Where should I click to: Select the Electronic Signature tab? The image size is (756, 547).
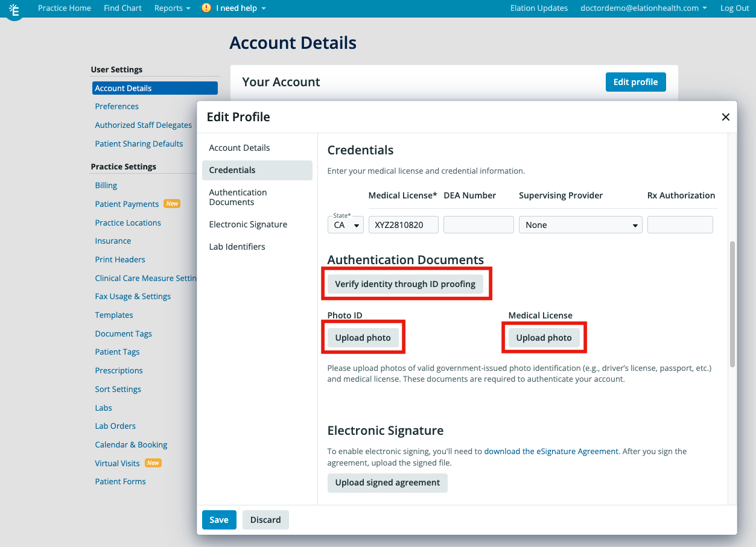pyautogui.click(x=248, y=224)
